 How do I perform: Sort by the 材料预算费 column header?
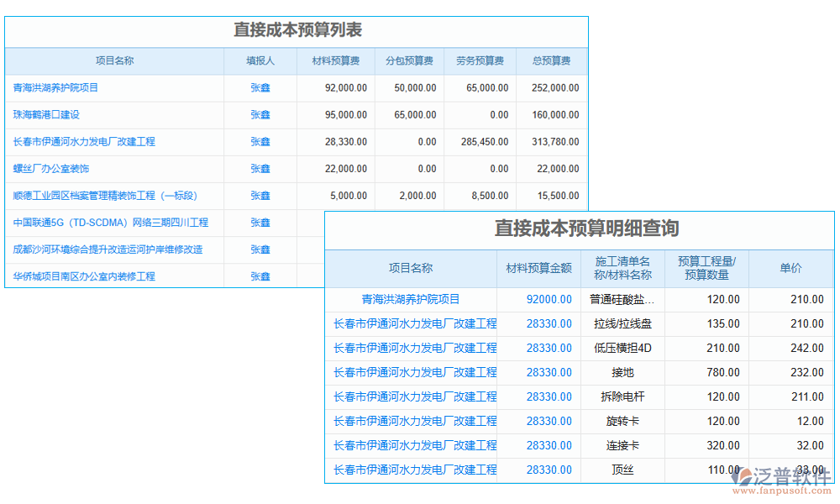click(335, 60)
